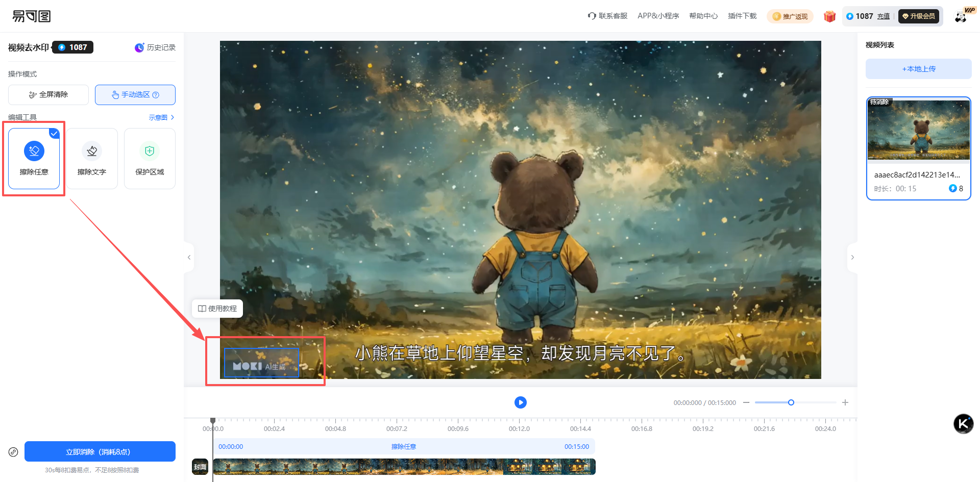The width and height of the screenshot is (980, 482).
Task: Click the 充值 recharge link
Action: point(884,16)
